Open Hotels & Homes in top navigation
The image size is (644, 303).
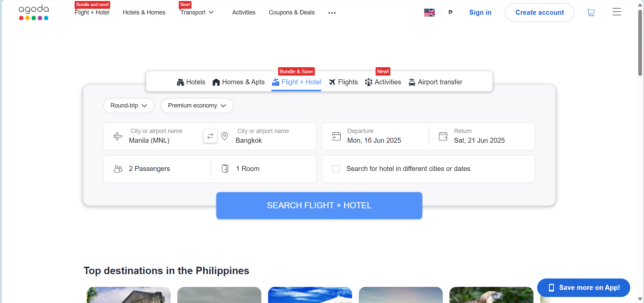[x=144, y=12]
